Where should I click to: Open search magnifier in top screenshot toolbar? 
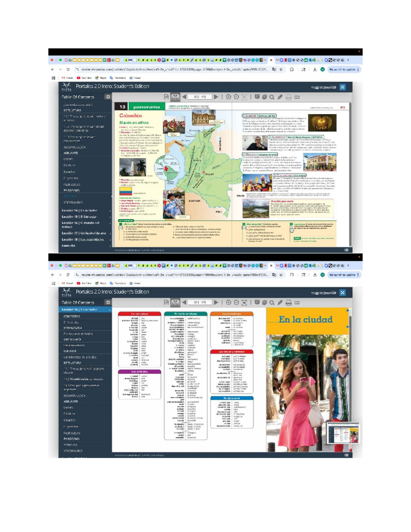point(272,97)
